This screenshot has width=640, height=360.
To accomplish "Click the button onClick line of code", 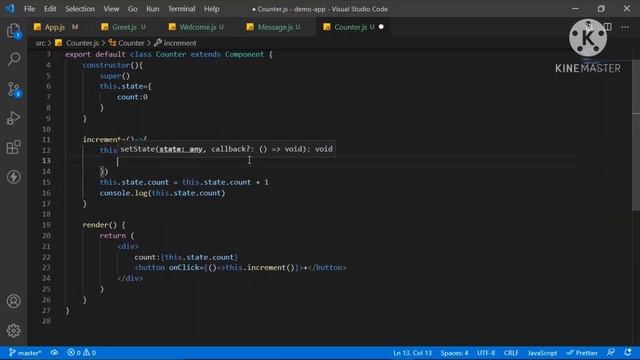I will click(240, 268).
